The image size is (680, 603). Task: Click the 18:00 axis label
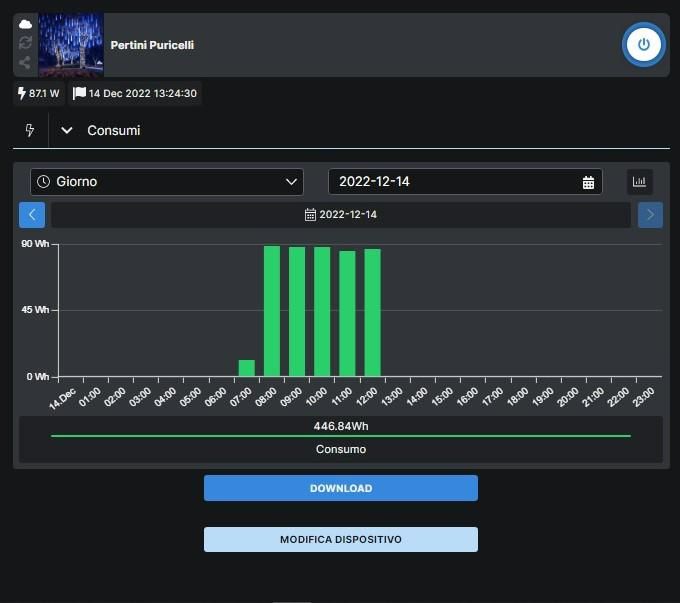point(518,397)
